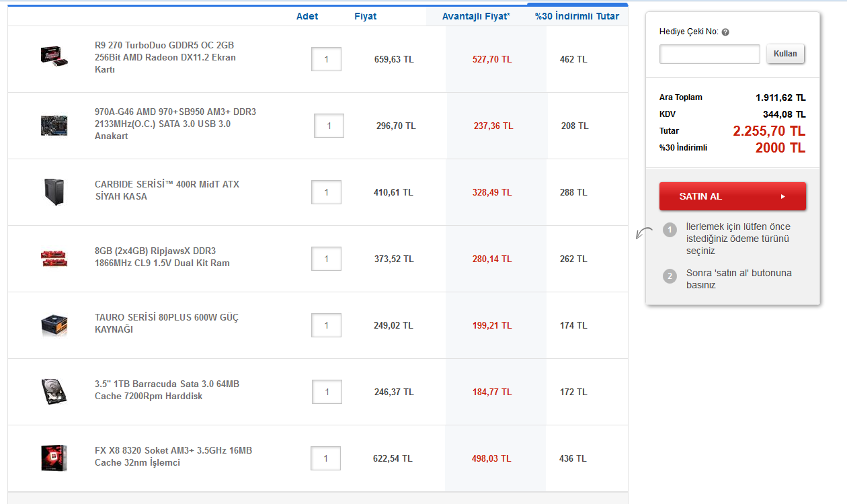The image size is (847, 504).
Task: Click the discounted amount 462 TL
Action: click(x=573, y=59)
